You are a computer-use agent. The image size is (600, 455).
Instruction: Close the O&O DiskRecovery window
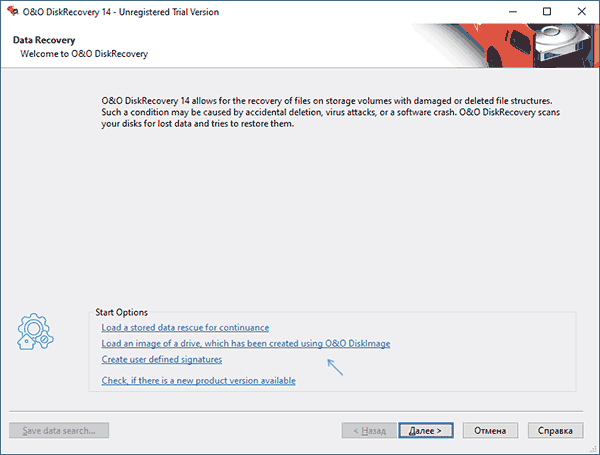pyautogui.click(x=582, y=12)
